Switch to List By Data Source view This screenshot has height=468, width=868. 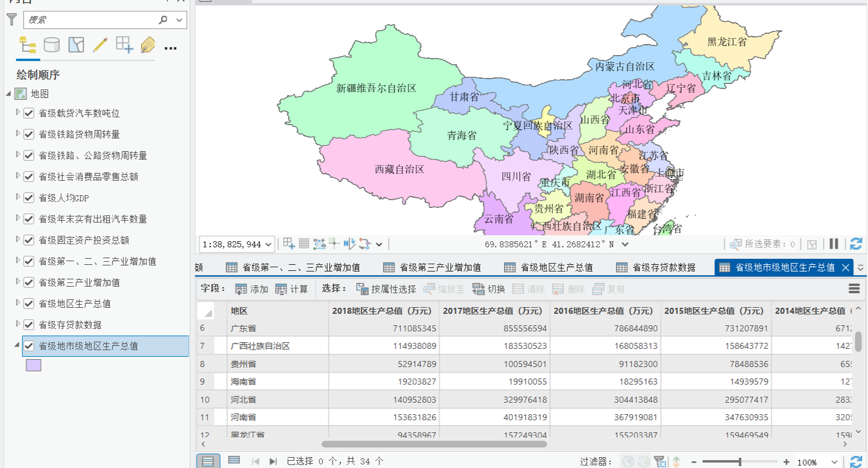click(x=52, y=45)
